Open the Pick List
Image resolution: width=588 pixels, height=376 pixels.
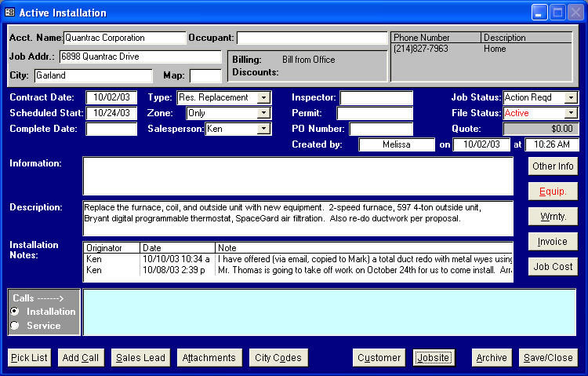coord(30,358)
